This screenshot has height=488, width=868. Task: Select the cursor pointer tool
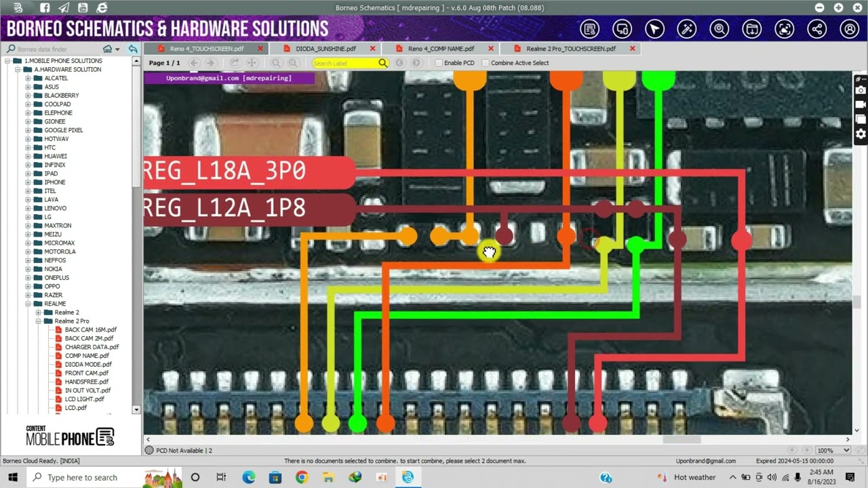[x=654, y=29]
